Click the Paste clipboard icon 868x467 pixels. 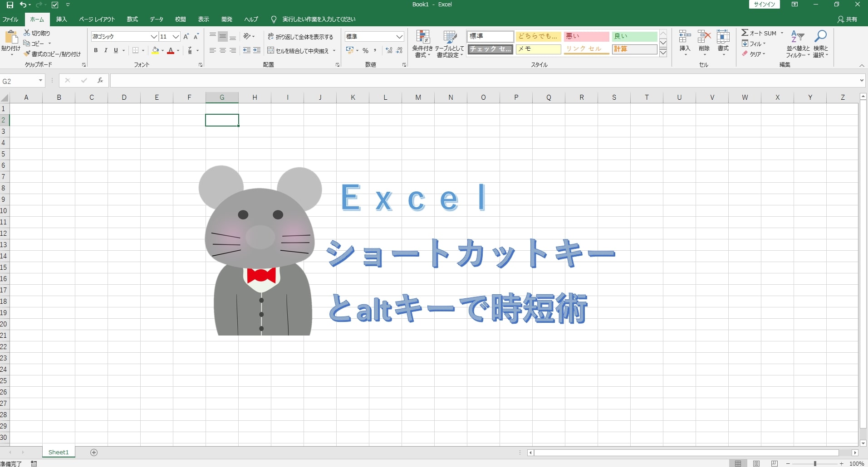11,37
